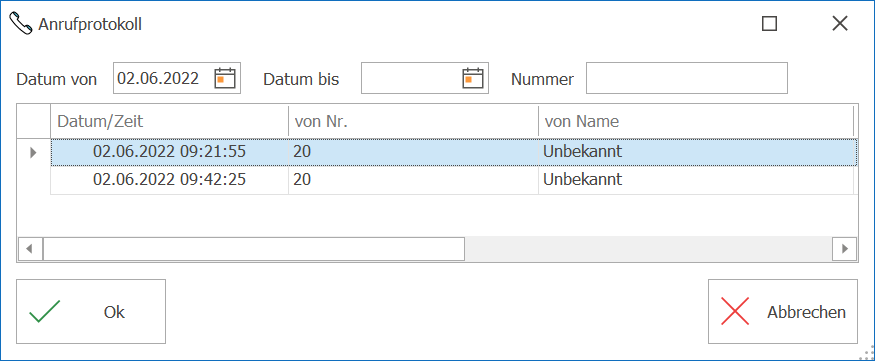875x361 pixels.
Task: Open the Datum von calendar picker
Action: coord(225,78)
